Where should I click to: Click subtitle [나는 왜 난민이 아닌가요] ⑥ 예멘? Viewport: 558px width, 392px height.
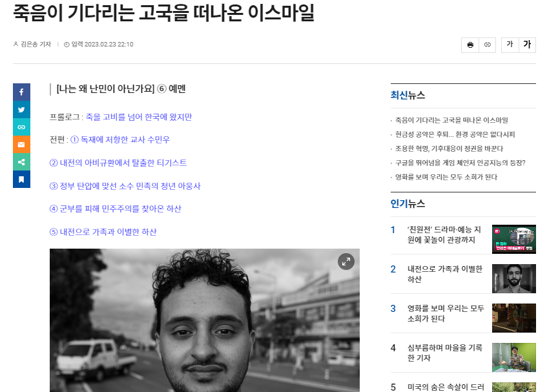[x=121, y=88]
